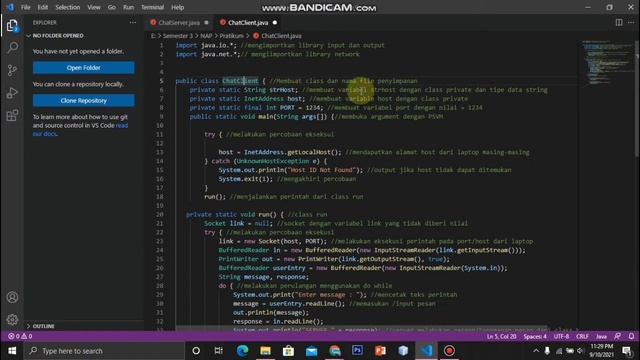
Task: Switch to the ChatServer.java tab
Action: coord(179,22)
